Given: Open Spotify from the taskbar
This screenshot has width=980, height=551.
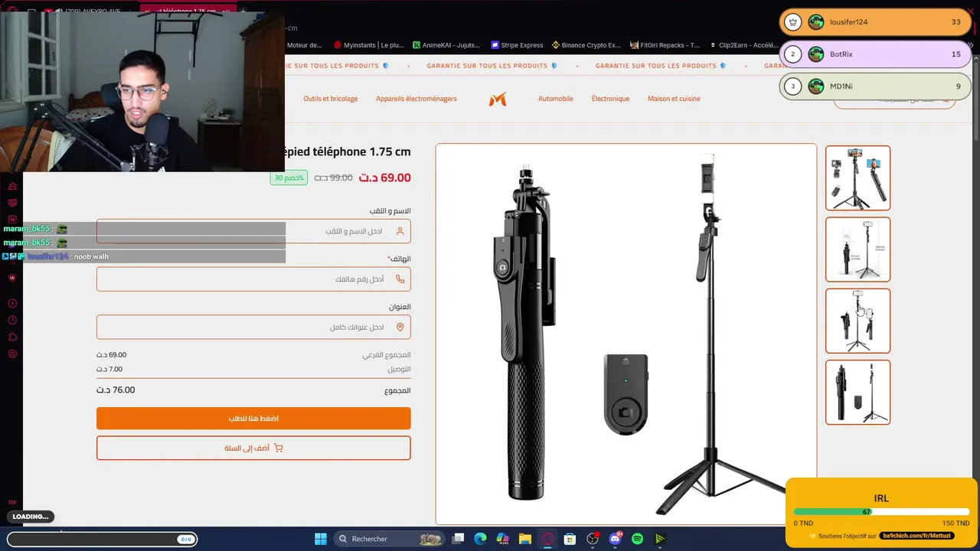Looking at the screenshot, I should pos(637,539).
